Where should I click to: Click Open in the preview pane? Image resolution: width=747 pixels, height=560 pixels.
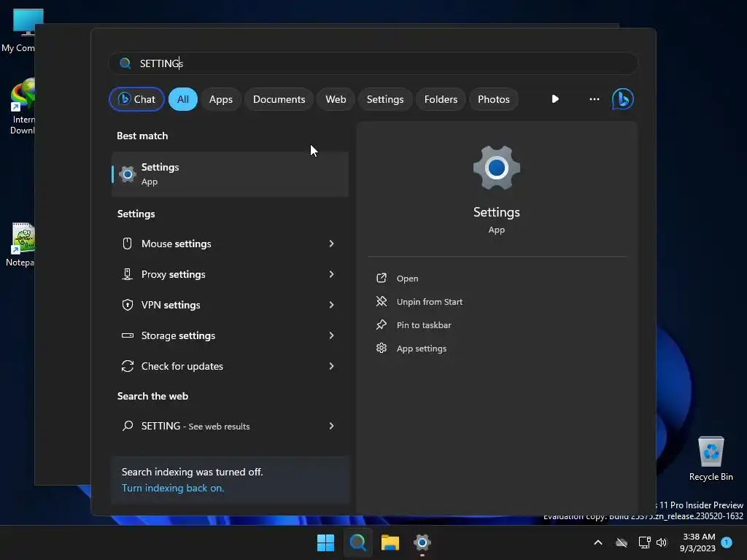coord(407,279)
